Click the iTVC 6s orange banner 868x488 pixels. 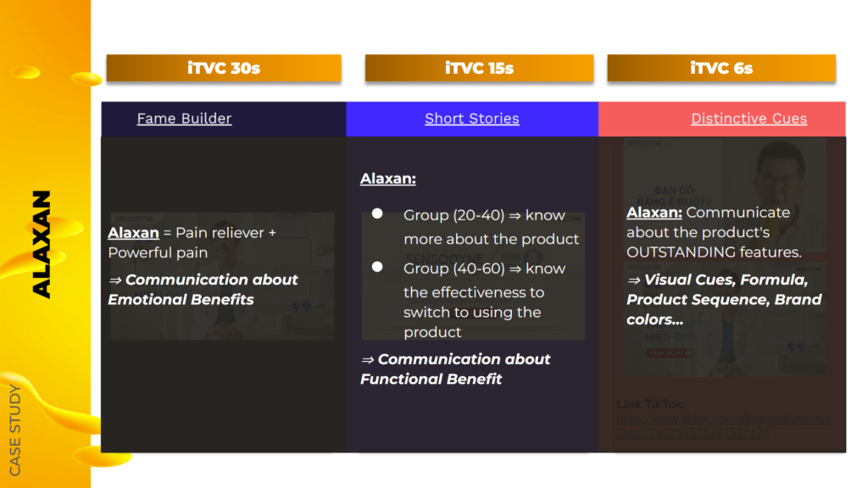tap(721, 68)
